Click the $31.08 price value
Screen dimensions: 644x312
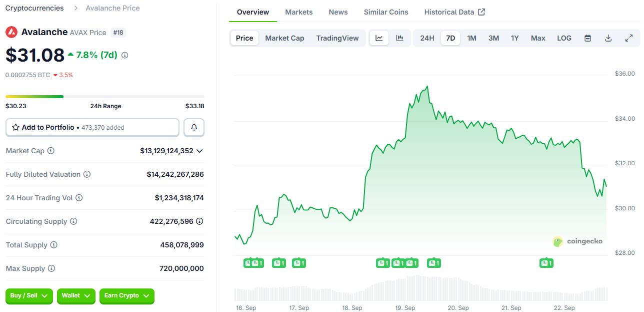pyautogui.click(x=35, y=55)
